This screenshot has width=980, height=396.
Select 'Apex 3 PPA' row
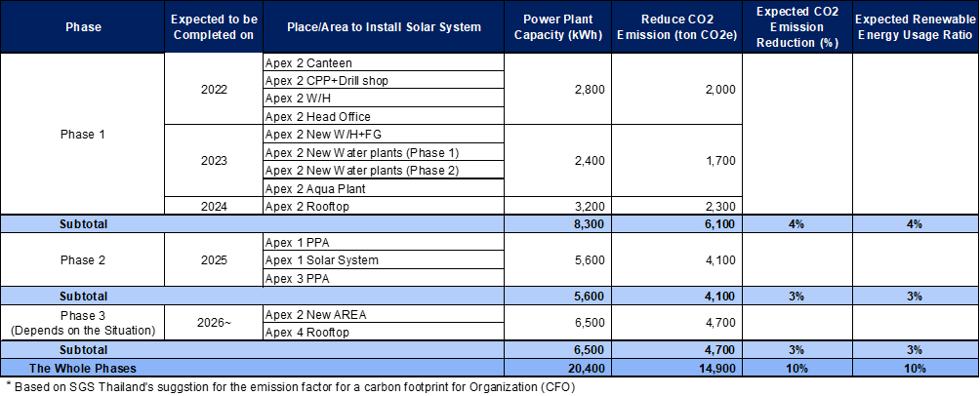click(x=384, y=278)
